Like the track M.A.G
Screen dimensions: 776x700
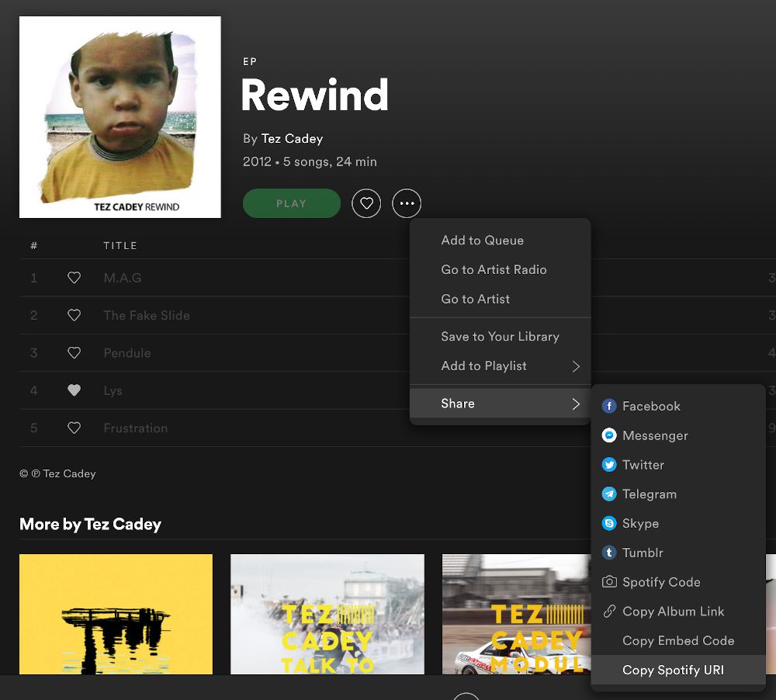[74, 278]
